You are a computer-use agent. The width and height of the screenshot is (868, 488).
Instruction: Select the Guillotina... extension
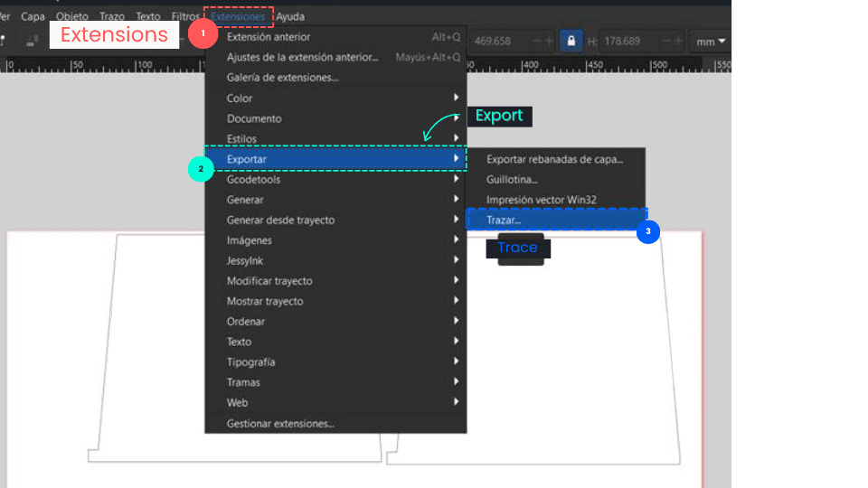click(x=512, y=180)
